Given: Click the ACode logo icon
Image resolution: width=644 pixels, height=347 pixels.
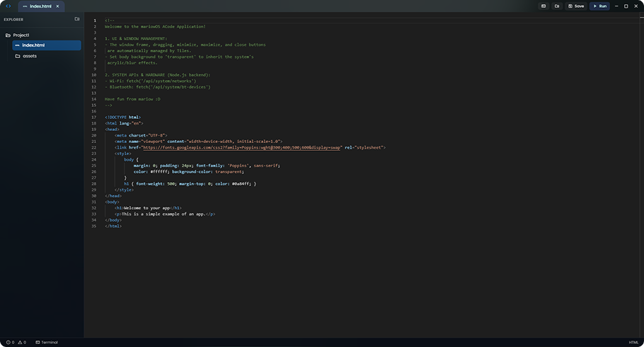Looking at the screenshot, I should [x=8, y=6].
